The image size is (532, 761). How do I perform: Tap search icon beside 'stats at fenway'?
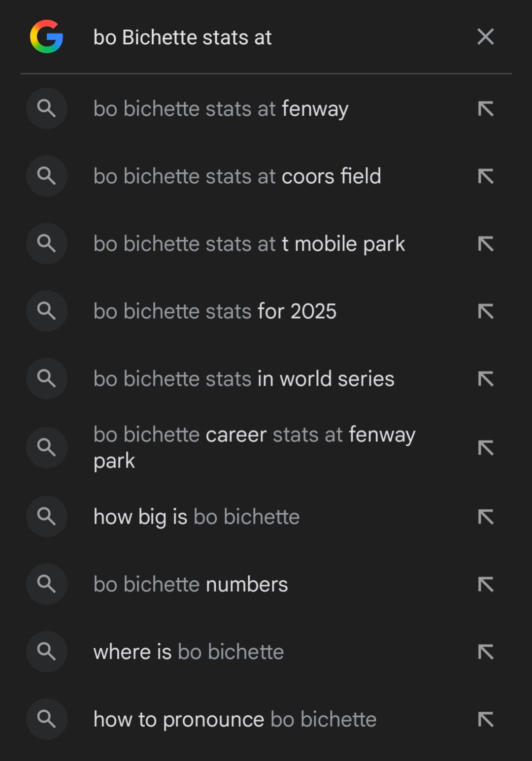[47, 108]
